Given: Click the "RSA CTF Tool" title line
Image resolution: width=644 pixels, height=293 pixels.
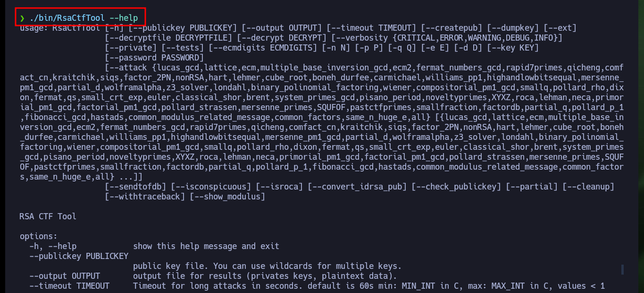Looking at the screenshot, I should [48, 216].
